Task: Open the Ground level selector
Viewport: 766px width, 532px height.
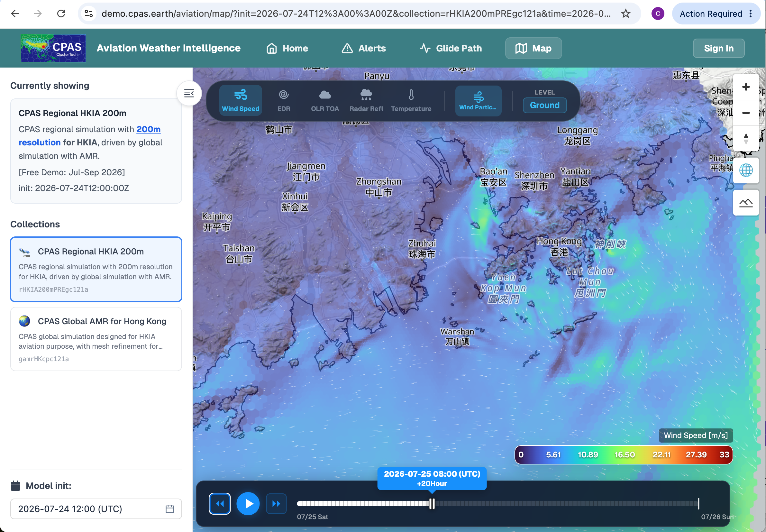Action: tap(544, 105)
